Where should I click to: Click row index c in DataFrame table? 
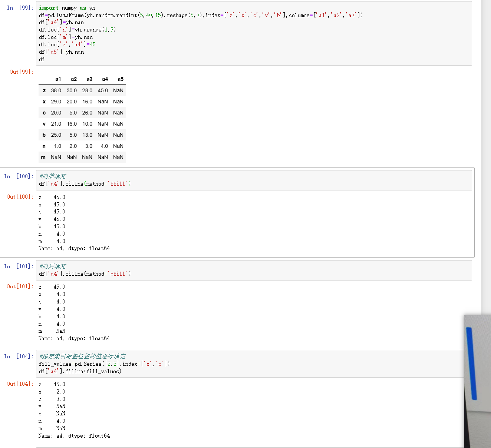(44, 113)
